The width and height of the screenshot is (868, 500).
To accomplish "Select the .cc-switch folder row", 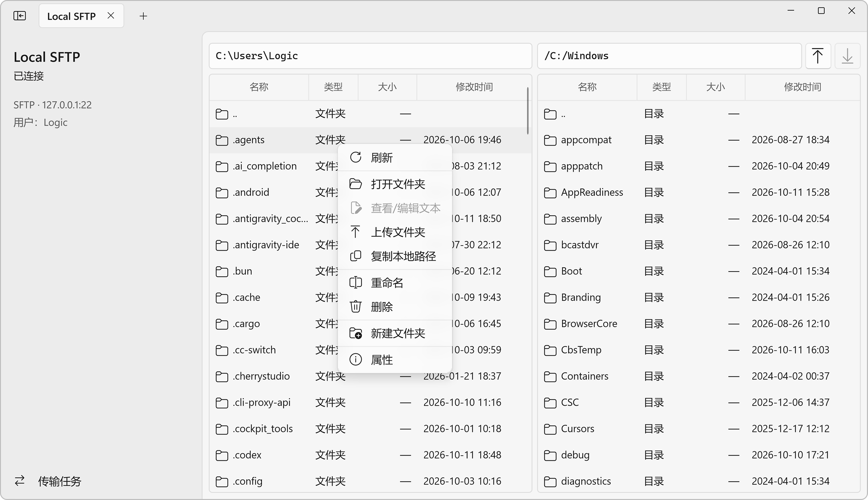I will 370,350.
